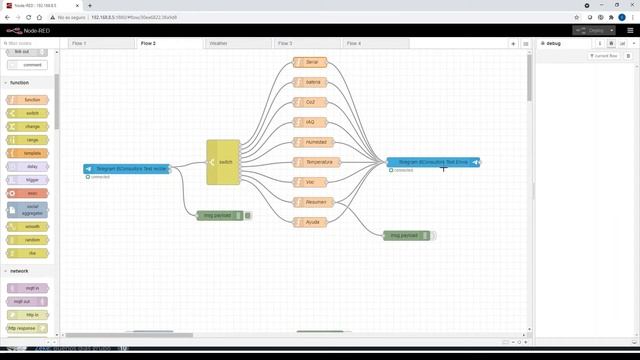Open a new browser tab
The height and width of the screenshot is (360, 640).
pyautogui.click(x=90, y=6)
